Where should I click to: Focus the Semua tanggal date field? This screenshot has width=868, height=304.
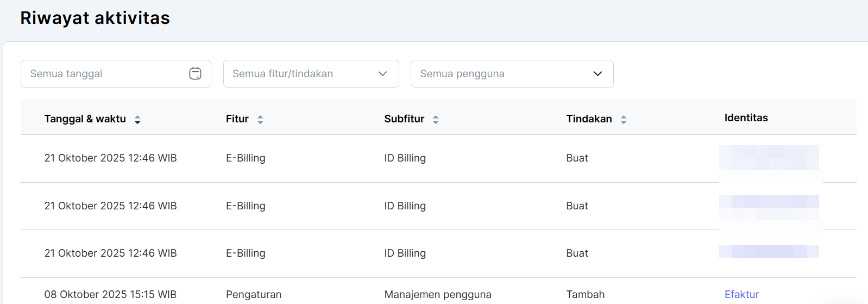tap(103, 73)
